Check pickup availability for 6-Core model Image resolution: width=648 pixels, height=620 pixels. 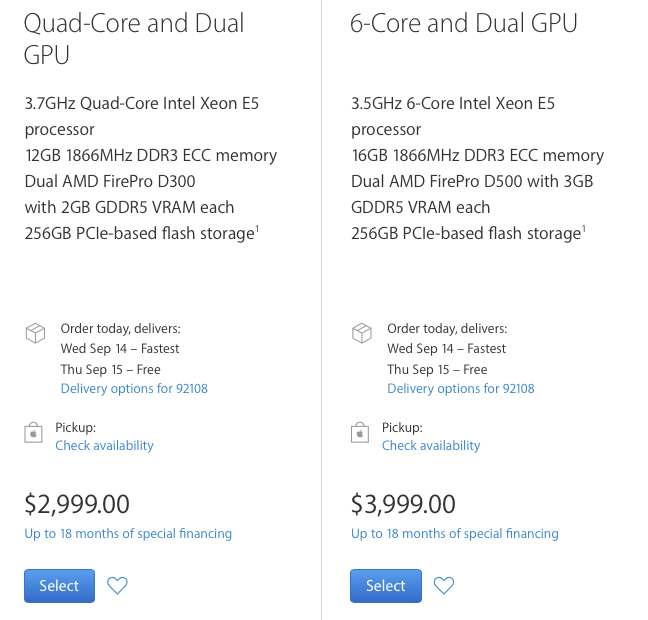[x=431, y=446]
